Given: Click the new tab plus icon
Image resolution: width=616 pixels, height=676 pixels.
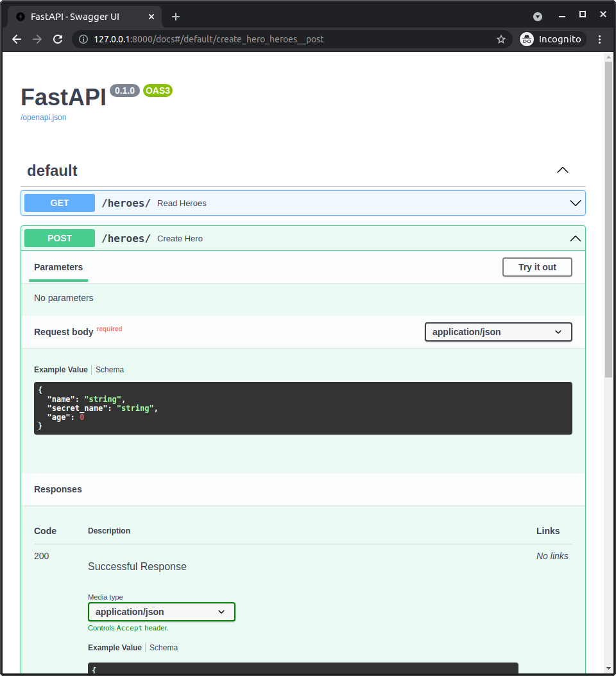Looking at the screenshot, I should pos(176,16).
